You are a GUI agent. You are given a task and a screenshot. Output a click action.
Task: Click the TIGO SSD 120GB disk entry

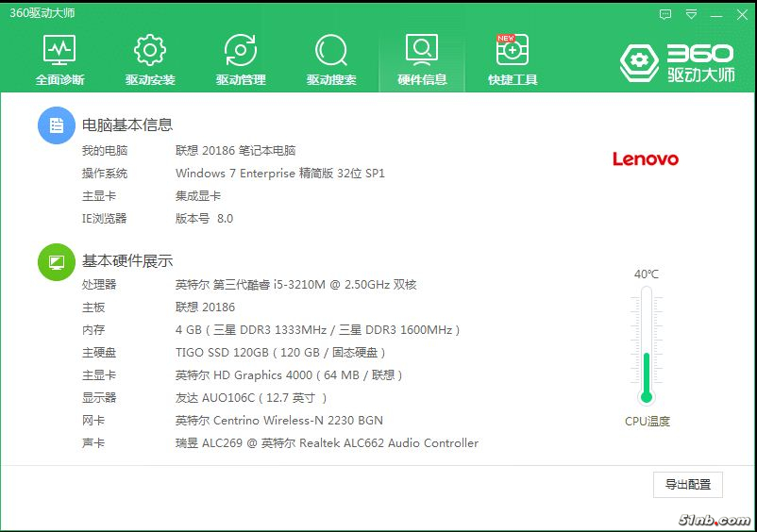[x=280, y=353]
